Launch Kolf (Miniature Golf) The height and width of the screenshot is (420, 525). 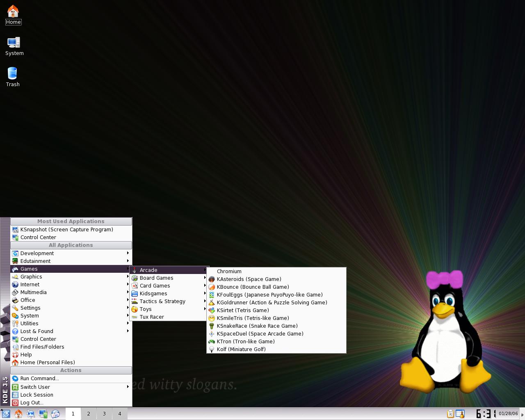(x=276, y=349)
